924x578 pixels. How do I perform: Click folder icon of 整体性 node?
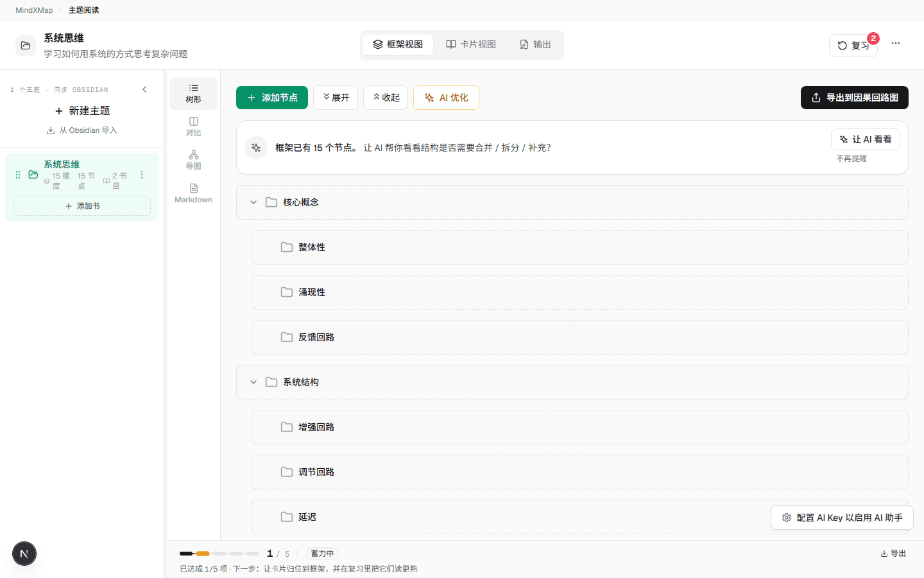click(x=287, y=247)
